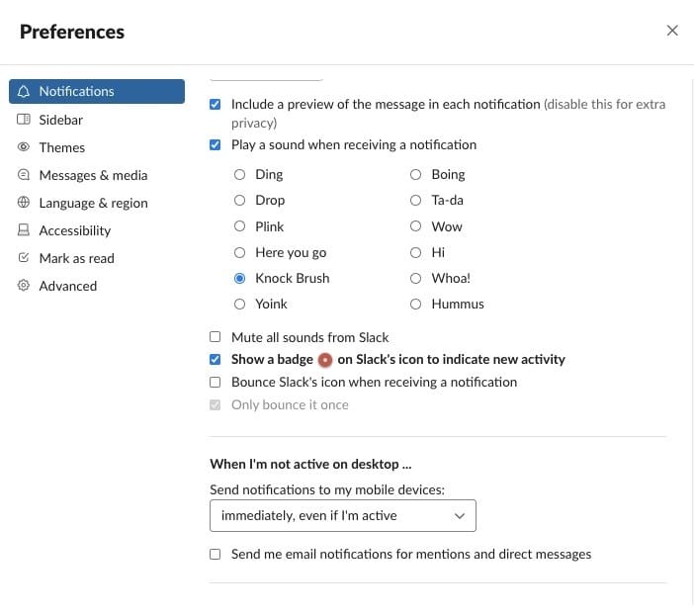The image size is (694, 616).
Task: Check Bounce Slack's icon when receiving notification
Action: tap(216, 382)
